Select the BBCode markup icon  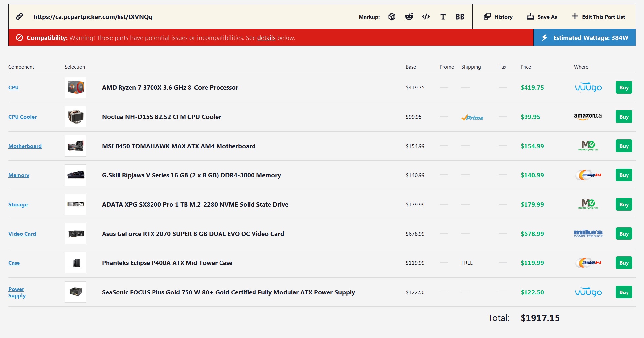[460, 16]
